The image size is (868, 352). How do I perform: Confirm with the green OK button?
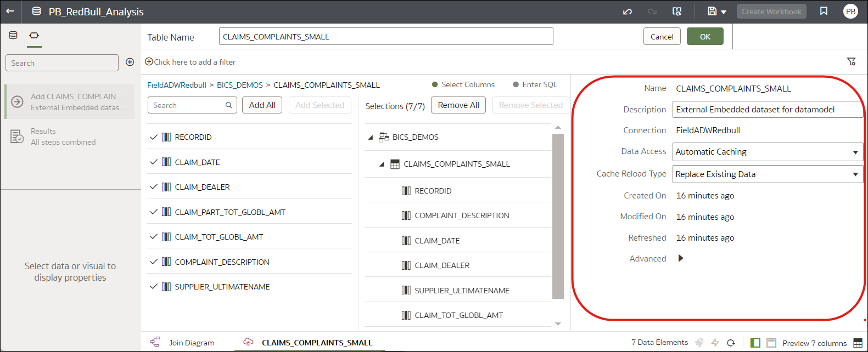pyautogui.click(x=705, y=37)
